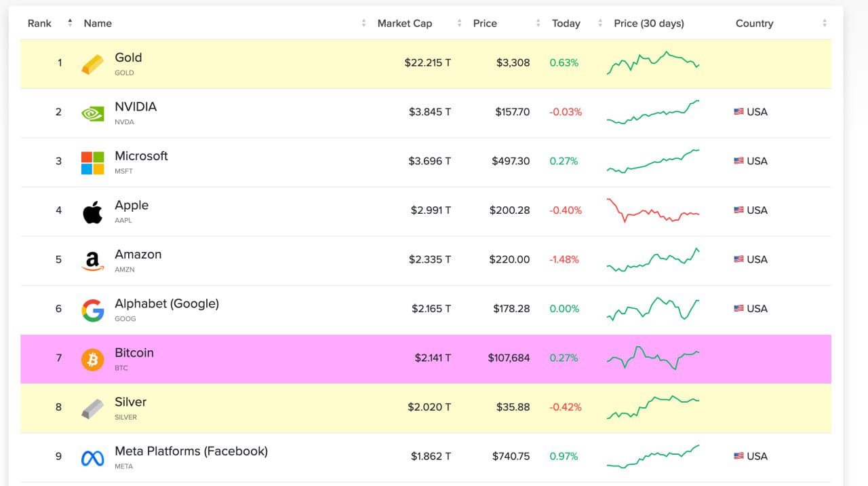Click the USA flag in Microsoft row
The image size is (868, 486).
[738, 161]
